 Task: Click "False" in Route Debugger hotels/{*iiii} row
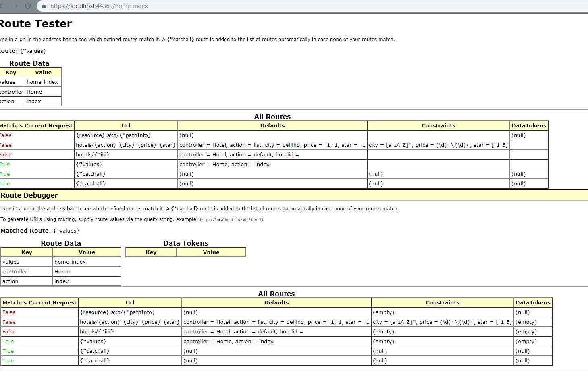point(9,331)
